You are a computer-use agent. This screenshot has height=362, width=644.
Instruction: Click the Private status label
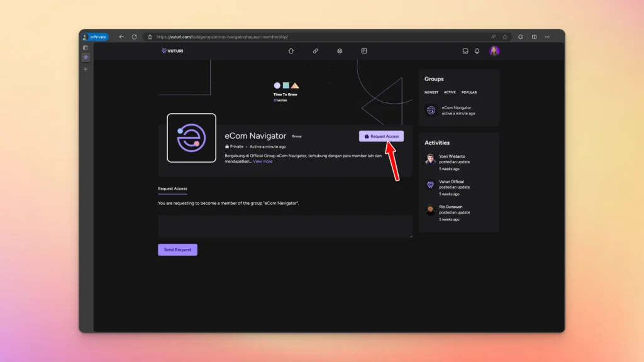tap(234, 146)
